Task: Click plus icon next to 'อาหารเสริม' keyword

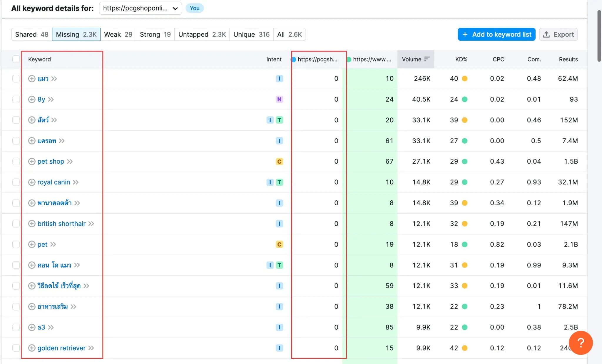Action: coord(32,306)
